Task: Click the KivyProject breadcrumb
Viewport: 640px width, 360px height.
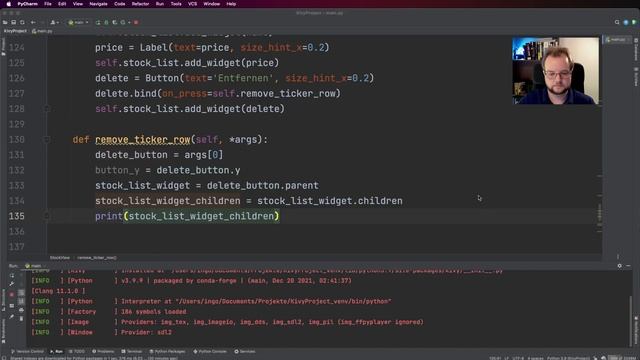Action: [x=15, y=31]
